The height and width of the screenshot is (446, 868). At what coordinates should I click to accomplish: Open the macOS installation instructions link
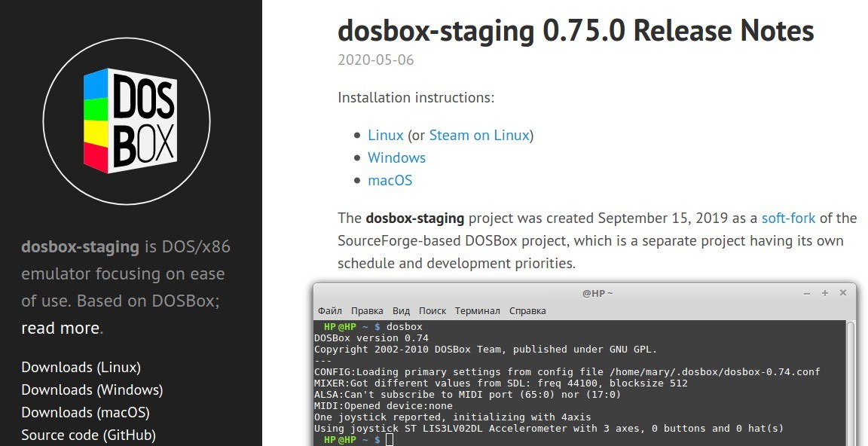[390, 180]
